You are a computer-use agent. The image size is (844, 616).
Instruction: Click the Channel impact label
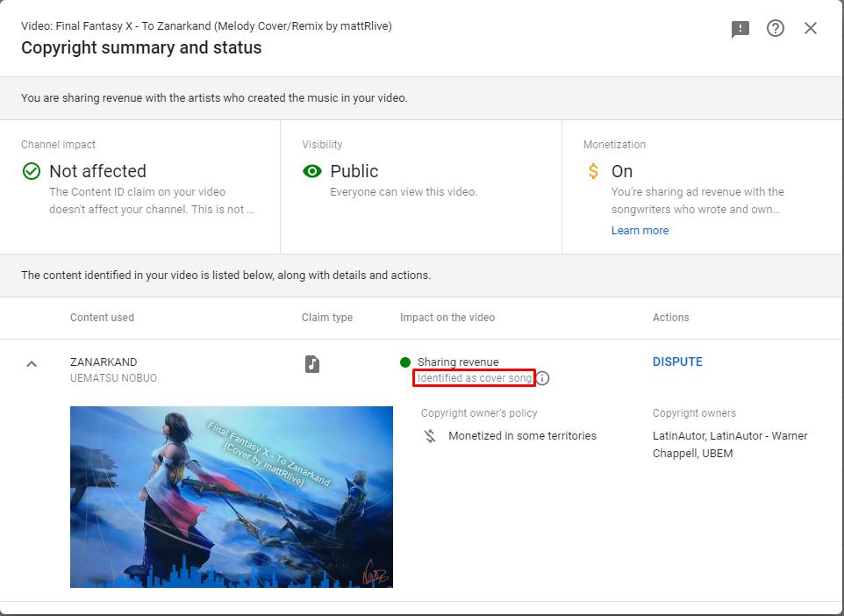58,144
